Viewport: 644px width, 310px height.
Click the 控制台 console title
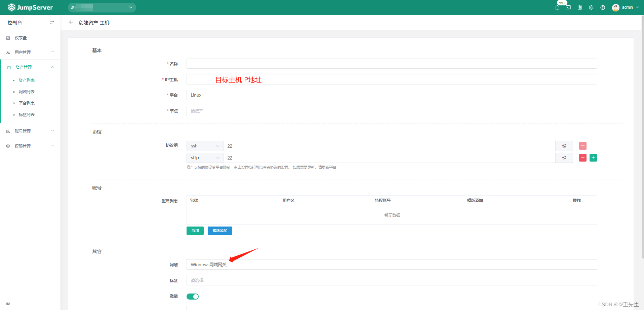click(15, 23)
